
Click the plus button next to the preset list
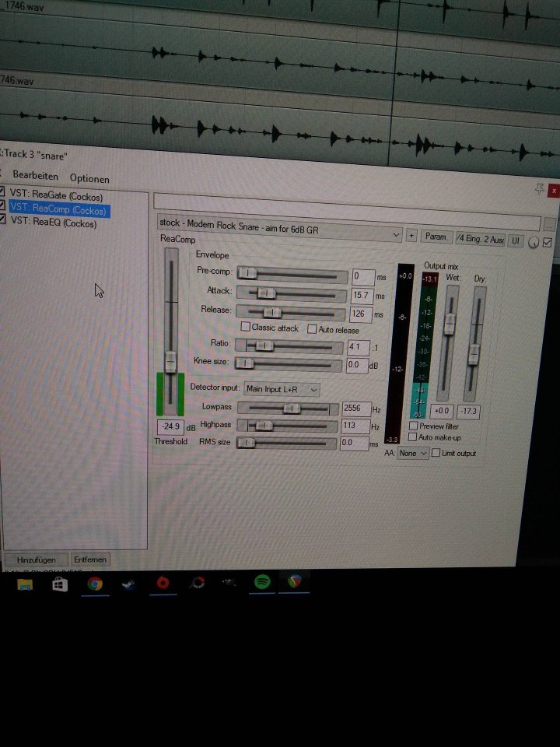click(x=411, y=235)
